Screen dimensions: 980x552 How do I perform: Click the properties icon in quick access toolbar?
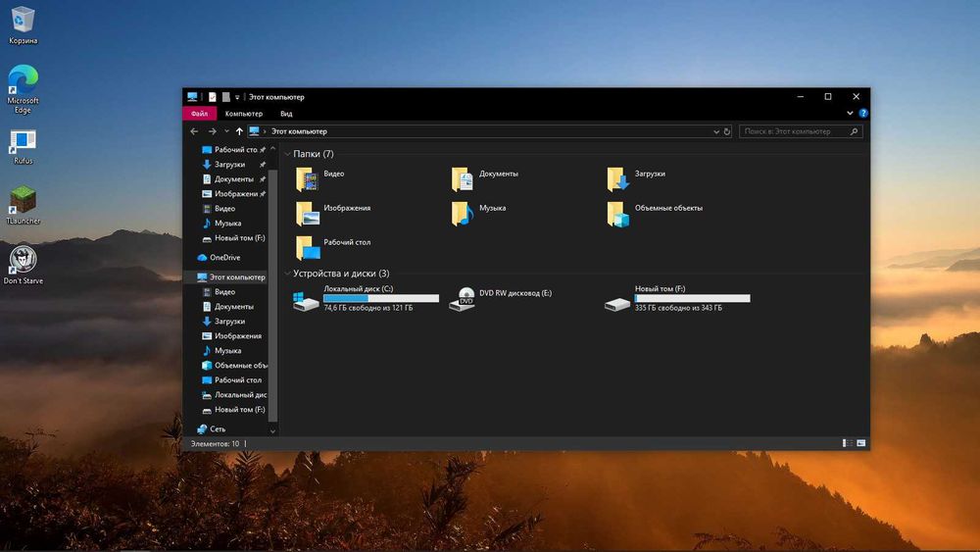tap(213, 97)
